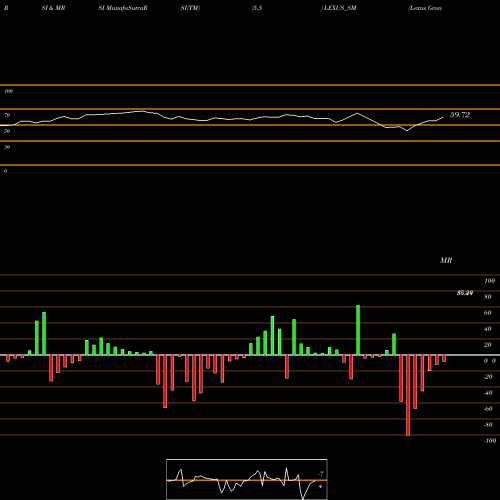Image resolution: width=500 pixels, height=500 pixels.
Task: Click the 100 label on RSI axis
Action: pos(8,91)
